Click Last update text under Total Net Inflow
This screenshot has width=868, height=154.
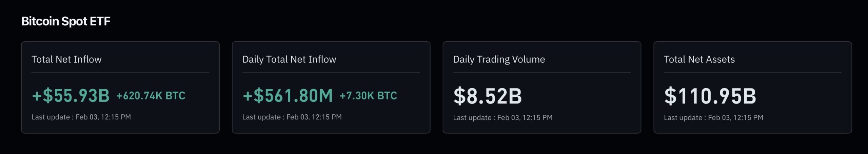[x=81, y=117]
